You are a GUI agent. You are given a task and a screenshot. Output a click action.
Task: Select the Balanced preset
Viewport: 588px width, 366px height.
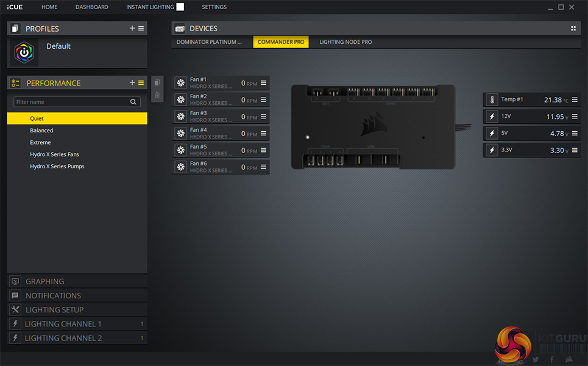click(x=77, y=131)
